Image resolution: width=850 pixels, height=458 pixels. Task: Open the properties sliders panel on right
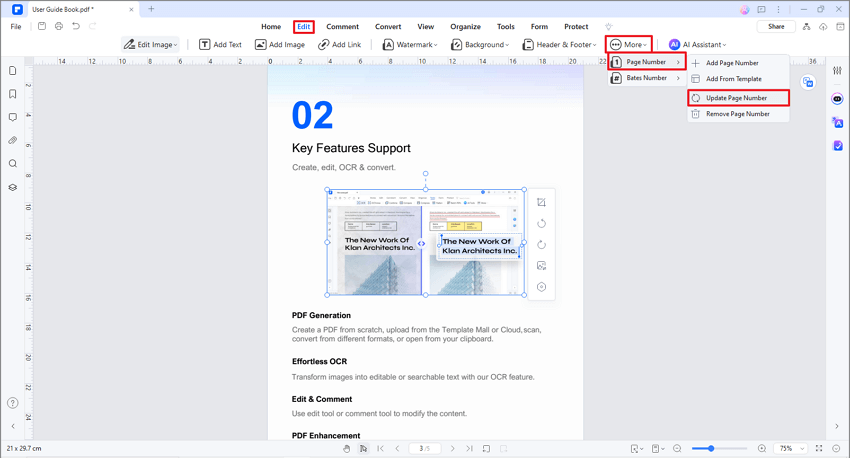click(x=838, y=70)
